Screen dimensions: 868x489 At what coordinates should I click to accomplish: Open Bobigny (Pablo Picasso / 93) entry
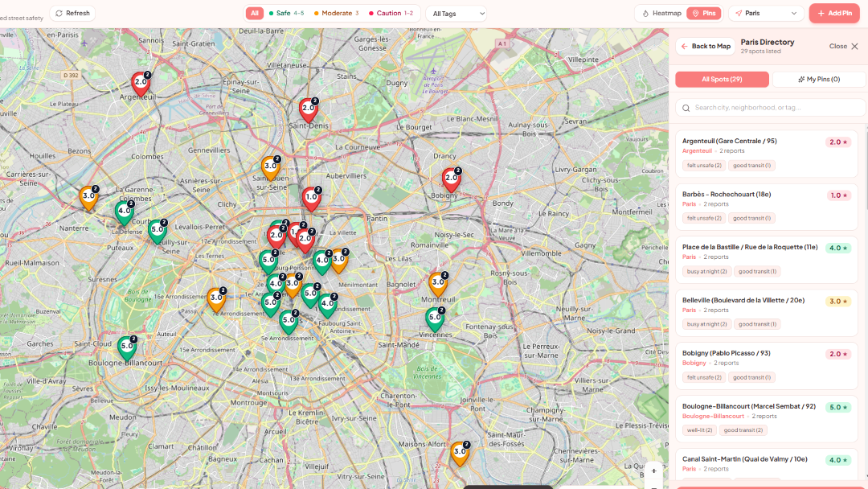click(x=766, y=366)
